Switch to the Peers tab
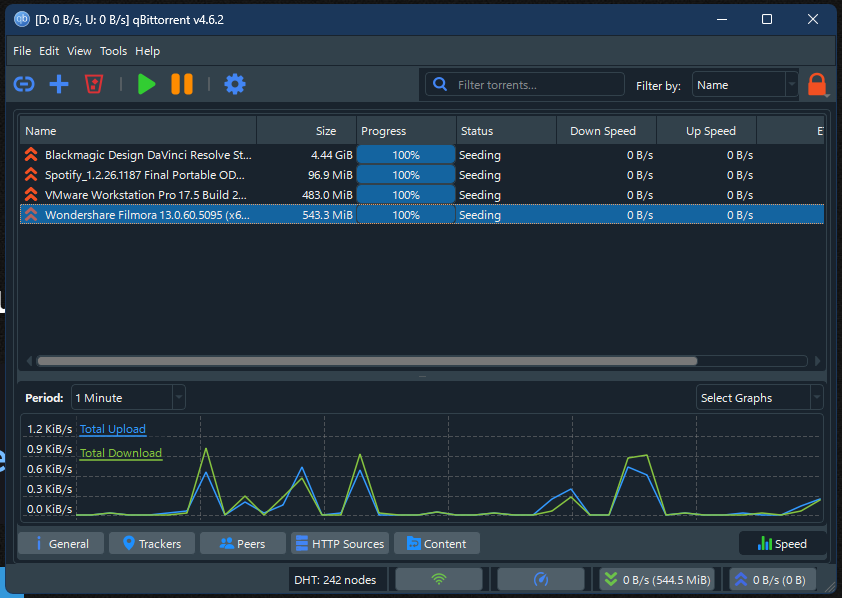 243,543
